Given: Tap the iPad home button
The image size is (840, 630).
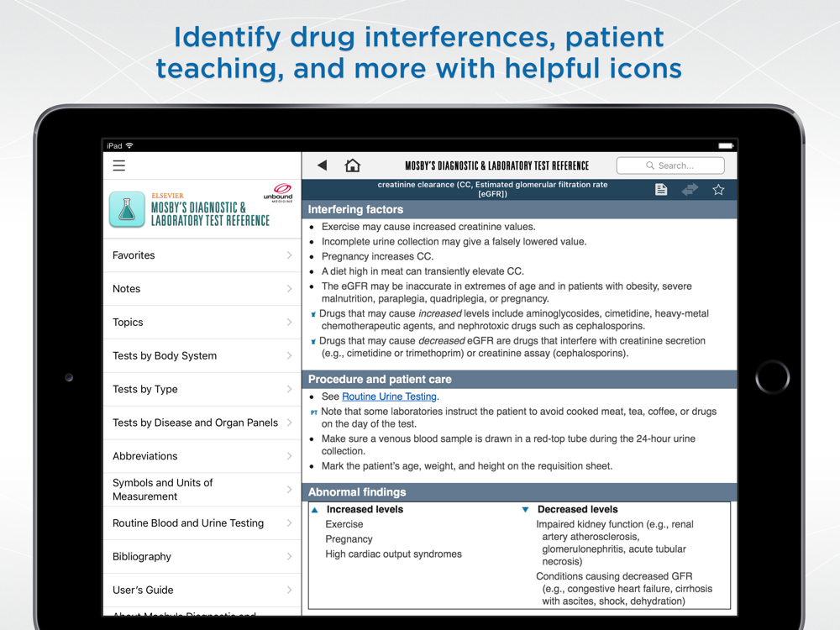Looking at the screenshot, I should click(772, 377).
